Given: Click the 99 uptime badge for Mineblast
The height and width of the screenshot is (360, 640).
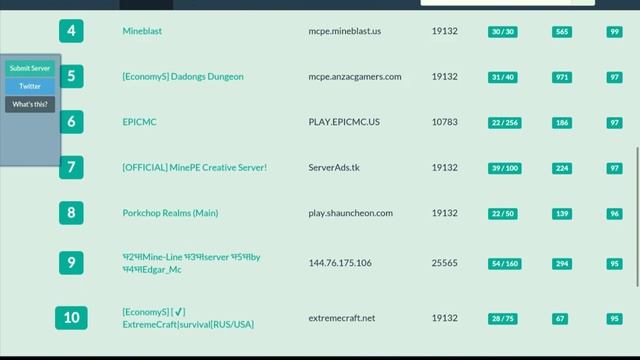Looking at the screenshot, I should click(x=614, y=32).
